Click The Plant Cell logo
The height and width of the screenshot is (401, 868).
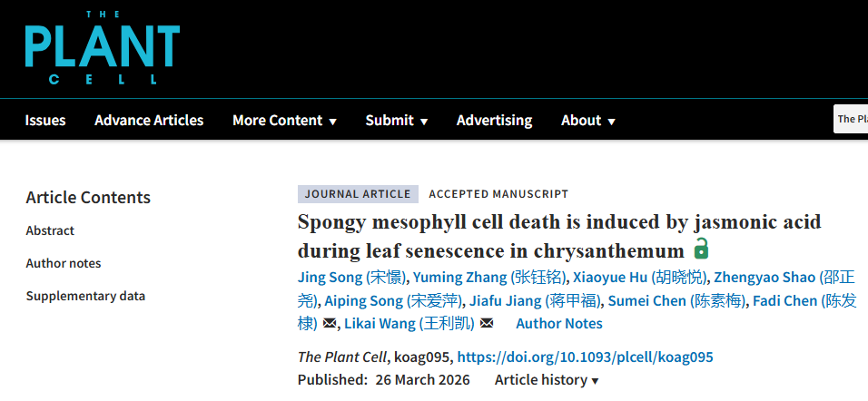point(102,48)
